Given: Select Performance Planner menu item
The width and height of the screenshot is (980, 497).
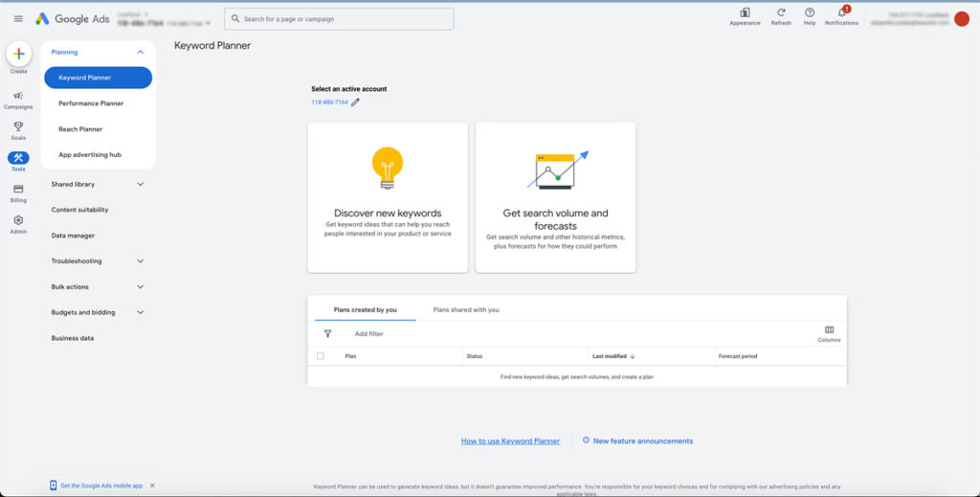Looking at the screenshot, I should (x=91, y=103).
